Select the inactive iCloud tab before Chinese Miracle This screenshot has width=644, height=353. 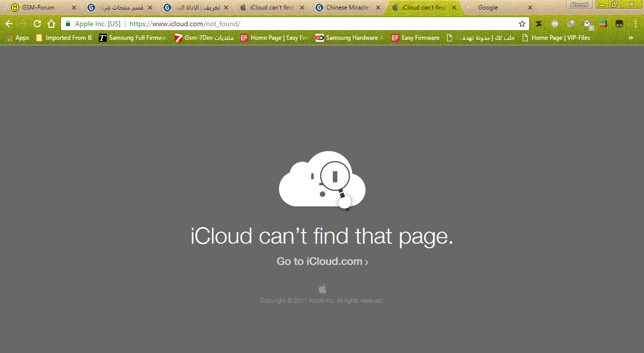click(271, 8)
